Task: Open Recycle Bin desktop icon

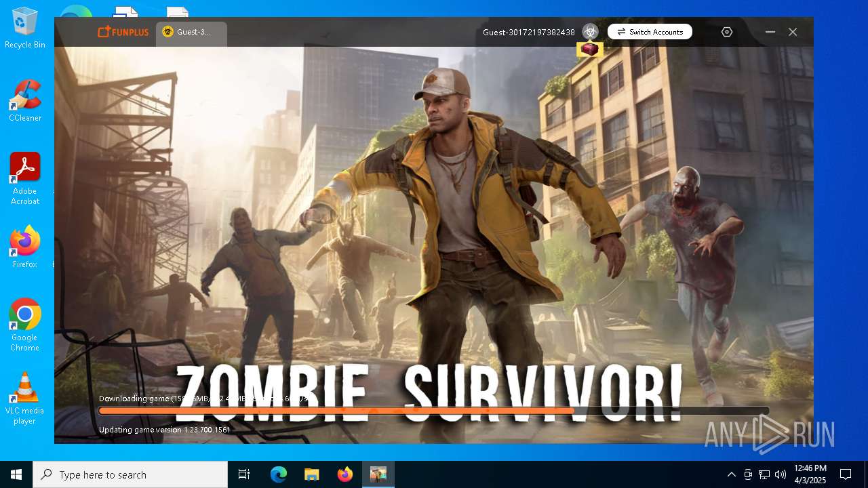Action: tap(25, 28)
